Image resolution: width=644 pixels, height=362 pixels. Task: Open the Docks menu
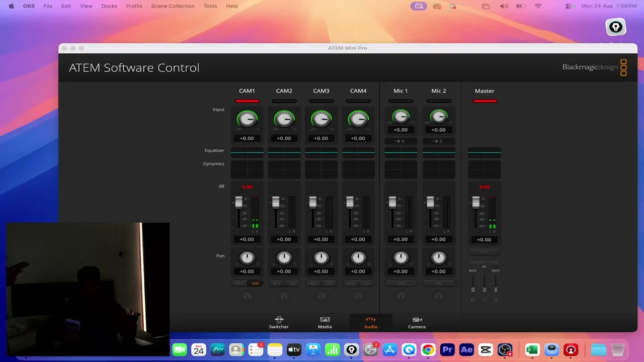tap(109, 6)
